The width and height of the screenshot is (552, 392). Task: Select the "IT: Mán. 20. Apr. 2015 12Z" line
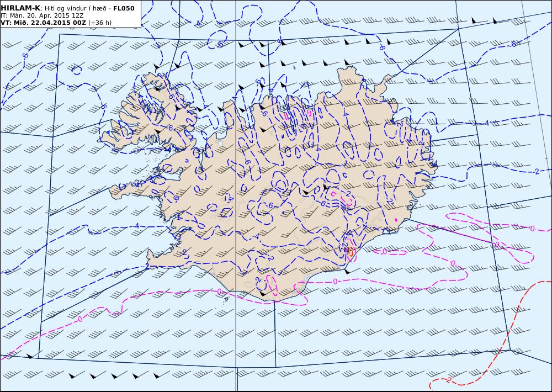(42, 15)
